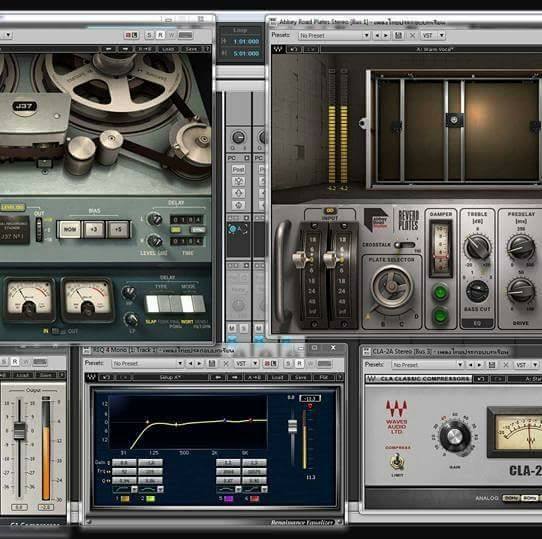Screen dimensions: 542x539
Task: Flip the Compress/Limit switch on CLA-2A
Action: [398, 462]
